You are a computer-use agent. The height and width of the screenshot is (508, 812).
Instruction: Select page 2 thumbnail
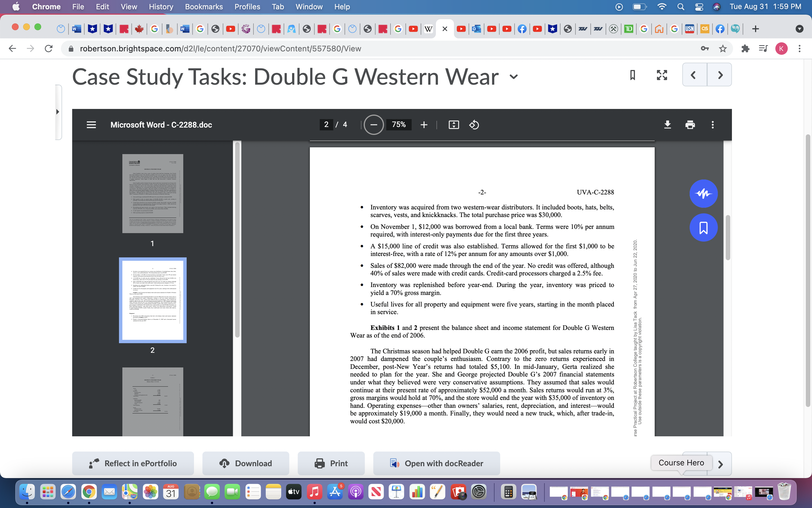153,300
